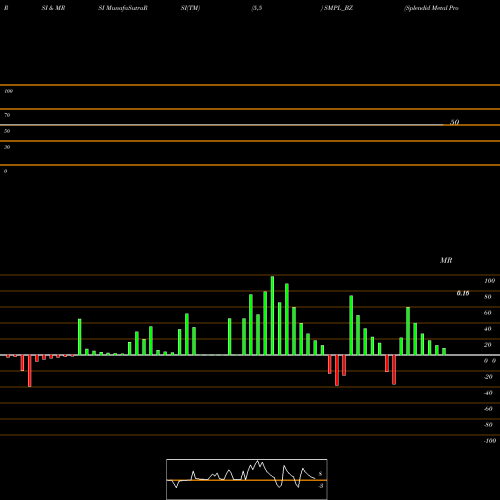This screenshot has height=500, width=500.
Task: Click the '(5,5' parameter text
Action: pyautogui.click(x=257, y=8)
